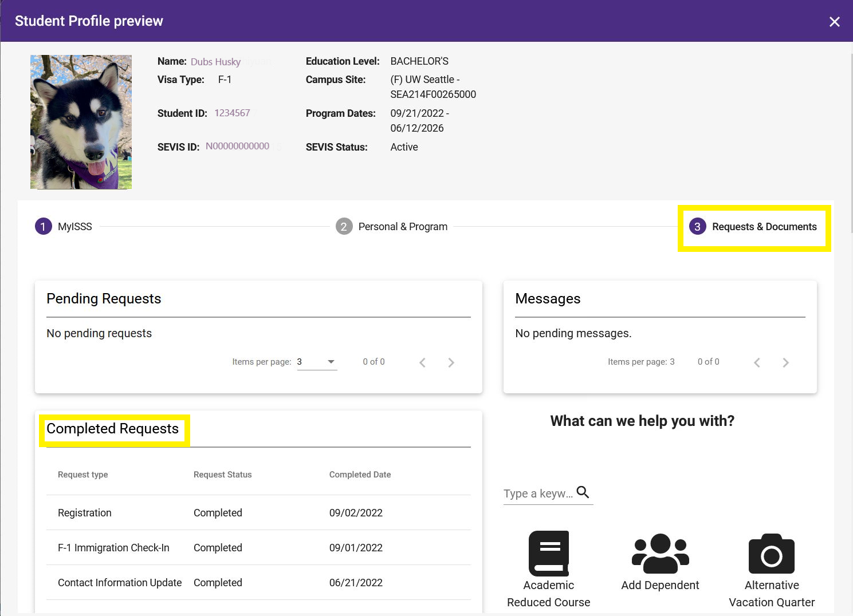The image size is (853, 616).
Task: Select the Alternative Vacation Quarter camera icon
Action: (x=771, y=554)
